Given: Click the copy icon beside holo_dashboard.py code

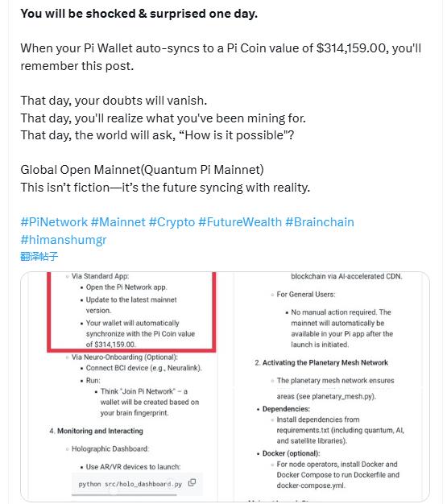Looking at the screenshot, I should pyautogui.click(x=192, y=483).
